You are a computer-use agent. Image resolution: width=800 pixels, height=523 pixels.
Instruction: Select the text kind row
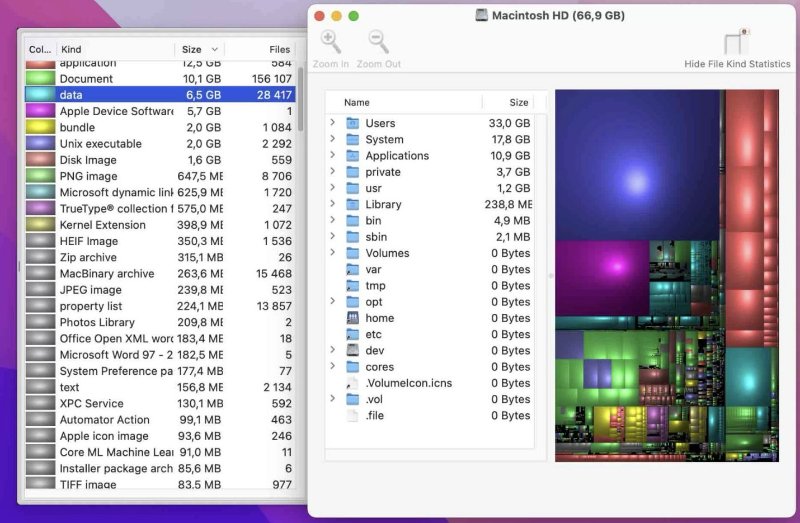pos(160,387)
